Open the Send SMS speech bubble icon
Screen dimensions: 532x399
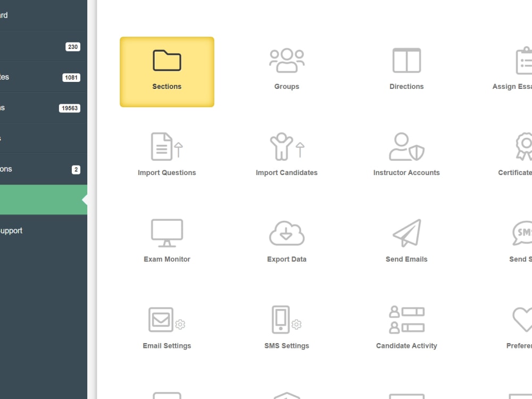[x=522, y=233]
